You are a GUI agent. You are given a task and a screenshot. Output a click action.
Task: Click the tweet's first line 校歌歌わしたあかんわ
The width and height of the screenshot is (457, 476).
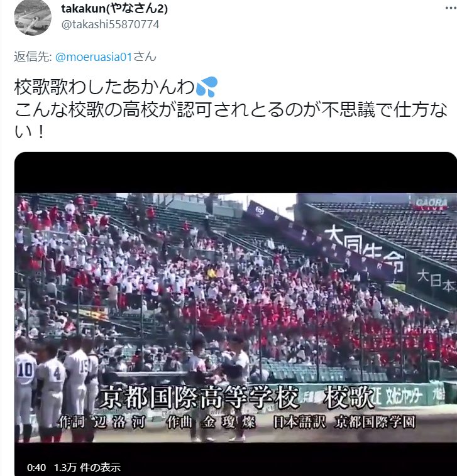pos(104,87)
